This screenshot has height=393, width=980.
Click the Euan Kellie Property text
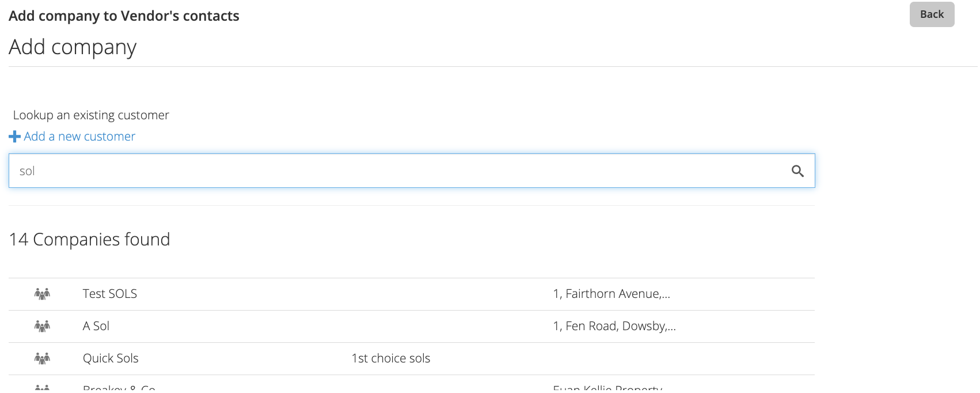[607, 389]
